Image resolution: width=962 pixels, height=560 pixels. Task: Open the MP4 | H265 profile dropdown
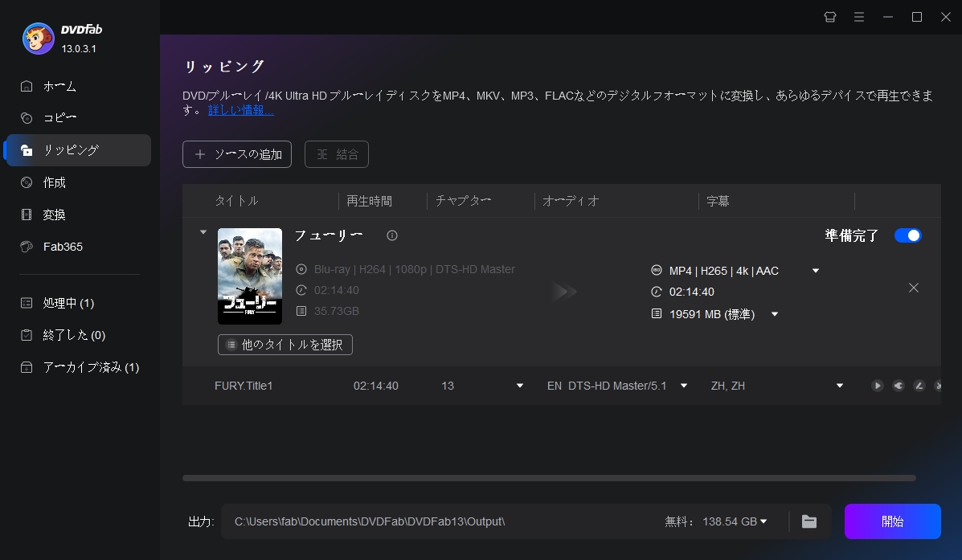point(816,271)
